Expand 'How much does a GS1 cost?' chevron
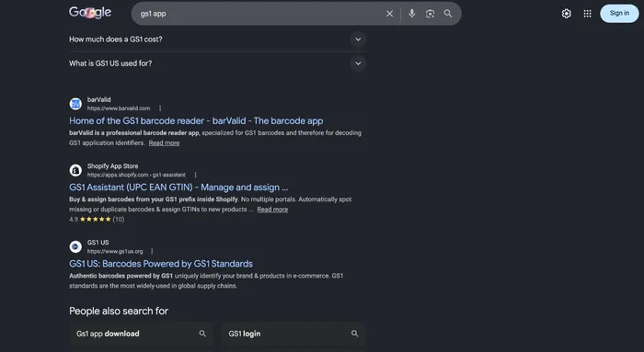Viewport: 644px width, 352px height. click(x=358, y=40)
